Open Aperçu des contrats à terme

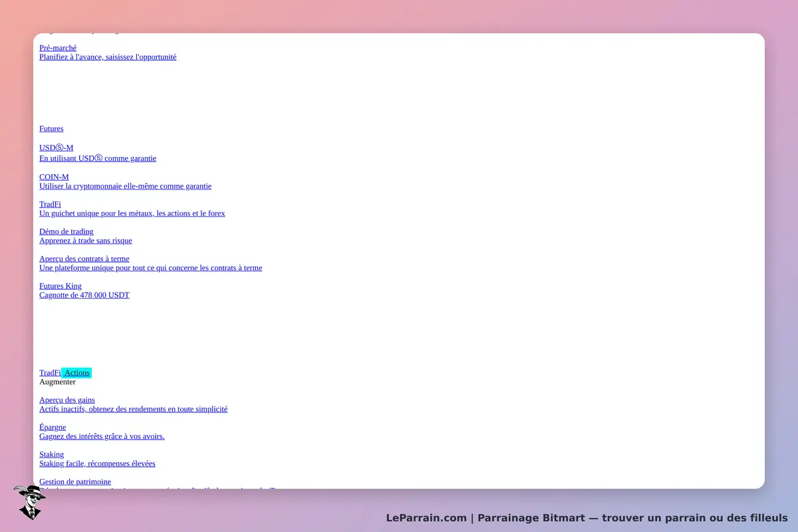click(84, 259)
